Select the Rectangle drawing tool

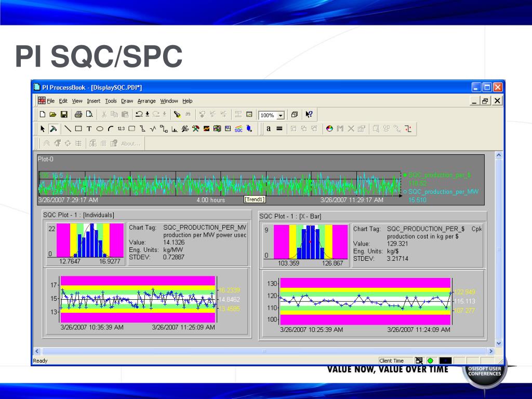pos(78,129)
